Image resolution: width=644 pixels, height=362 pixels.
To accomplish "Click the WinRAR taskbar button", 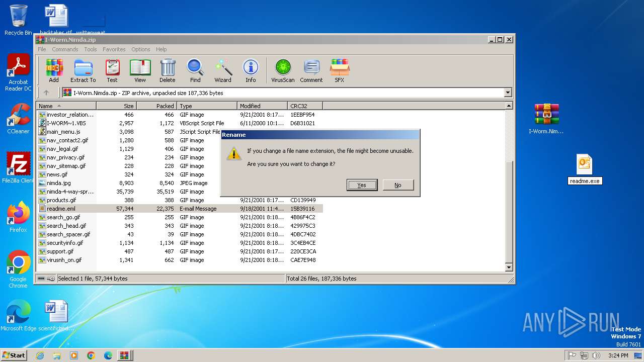I will tap(124, 355).
